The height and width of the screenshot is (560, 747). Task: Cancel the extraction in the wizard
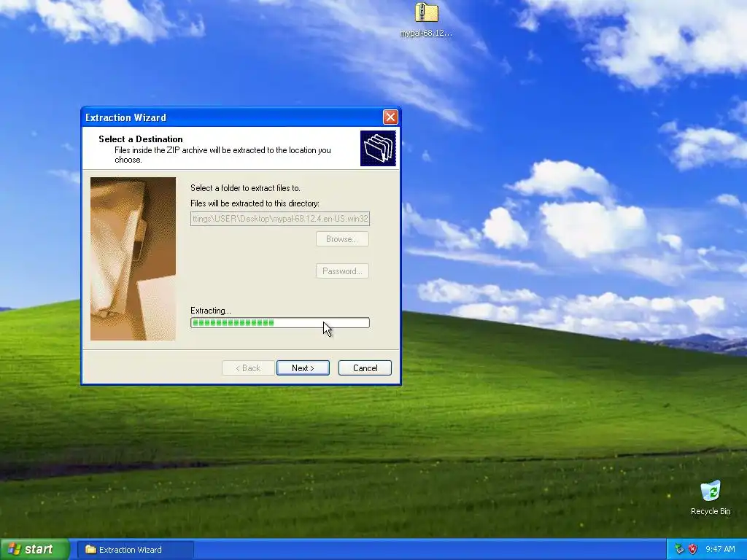[365, 368]
